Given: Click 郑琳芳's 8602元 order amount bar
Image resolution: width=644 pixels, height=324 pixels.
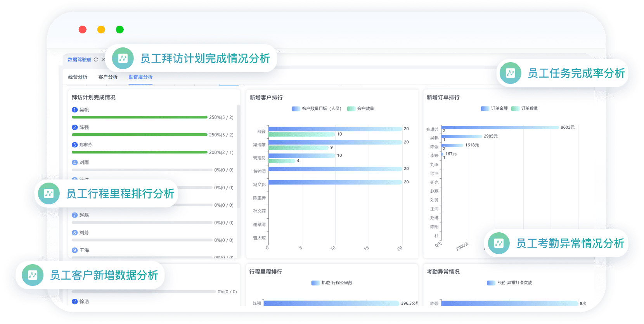Looking at the screenshot, I should click(500, 127).
